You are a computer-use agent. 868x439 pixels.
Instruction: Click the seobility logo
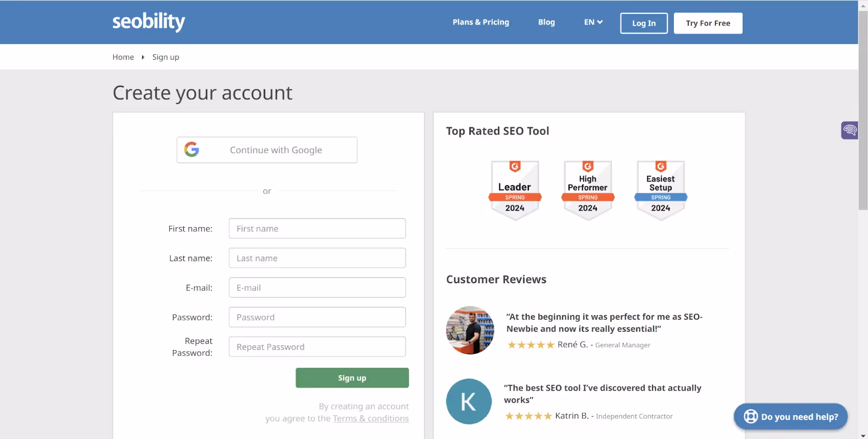[149, 22]
